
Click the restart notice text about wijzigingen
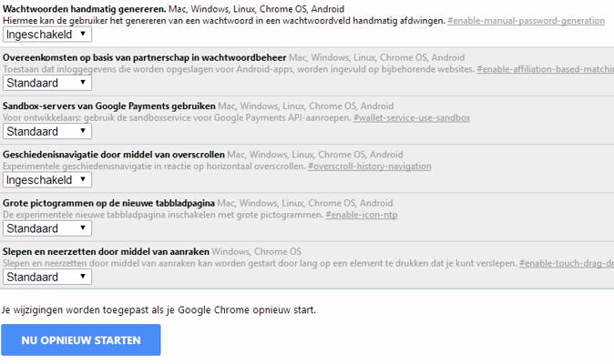159,309
